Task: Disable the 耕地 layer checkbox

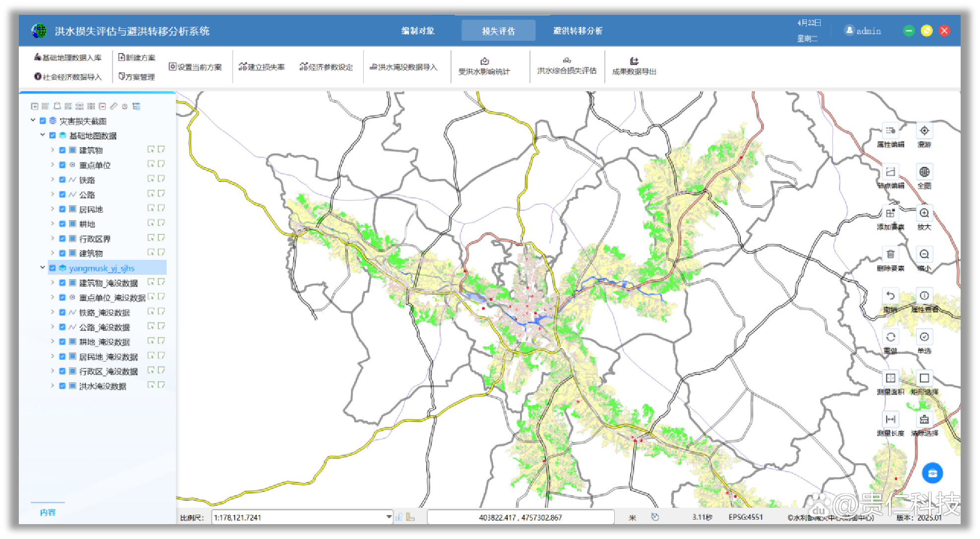Action: coord(63,224)
